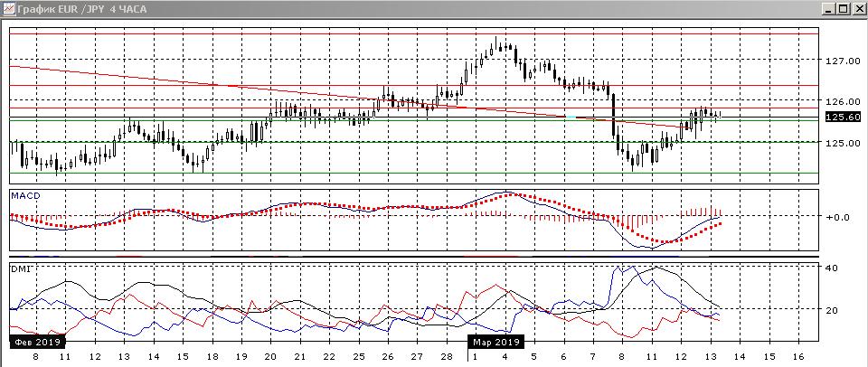The height and width of the screenshot is (367, 868).
Task: Click the DMI 20 level label
Action: (831, 310)
